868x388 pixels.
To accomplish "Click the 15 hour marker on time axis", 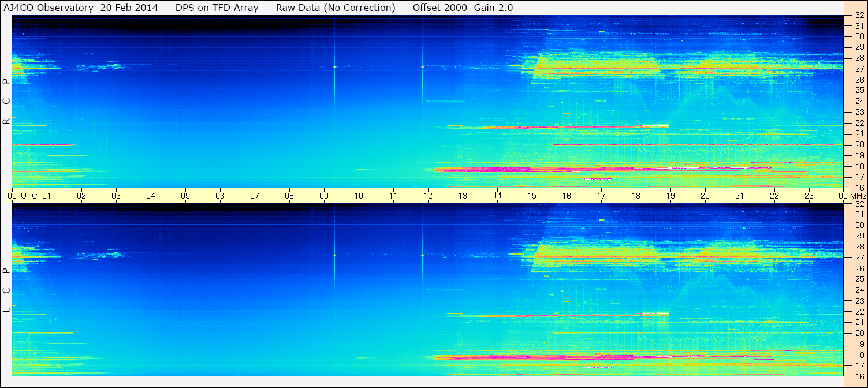I will point(532,196).
